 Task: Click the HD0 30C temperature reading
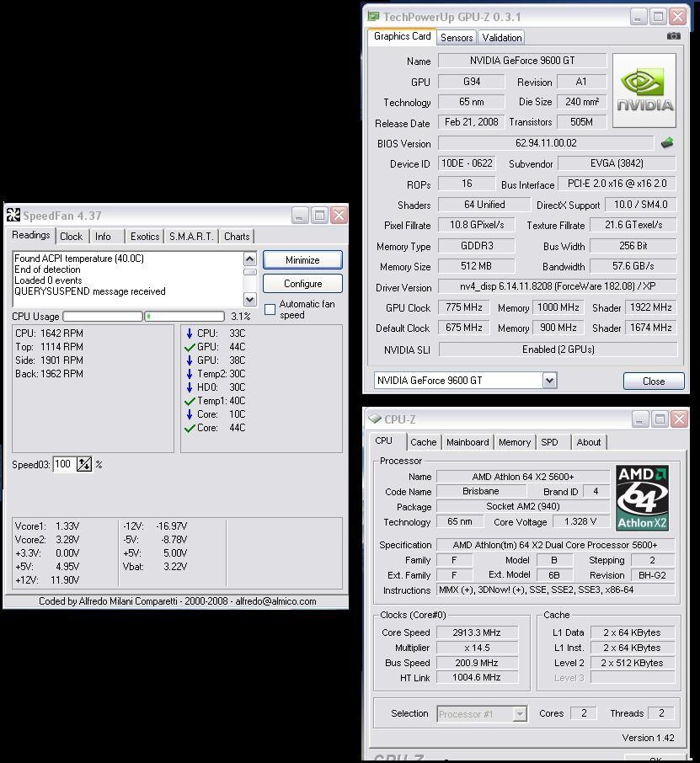[x=215, y=387]
